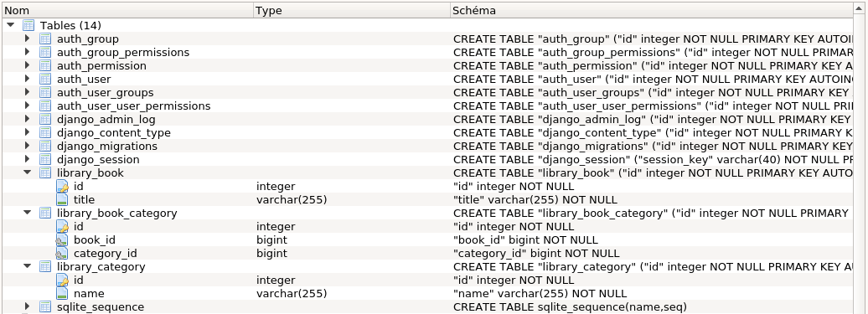Collapse the Tables (14) node

(x=11, y=25)
